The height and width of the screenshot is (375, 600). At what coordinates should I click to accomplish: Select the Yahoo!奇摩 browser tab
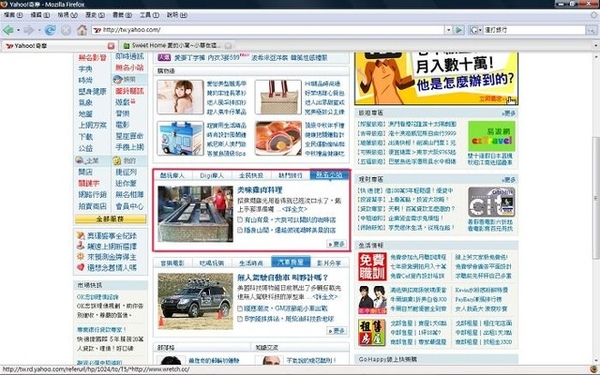point(59,46)
